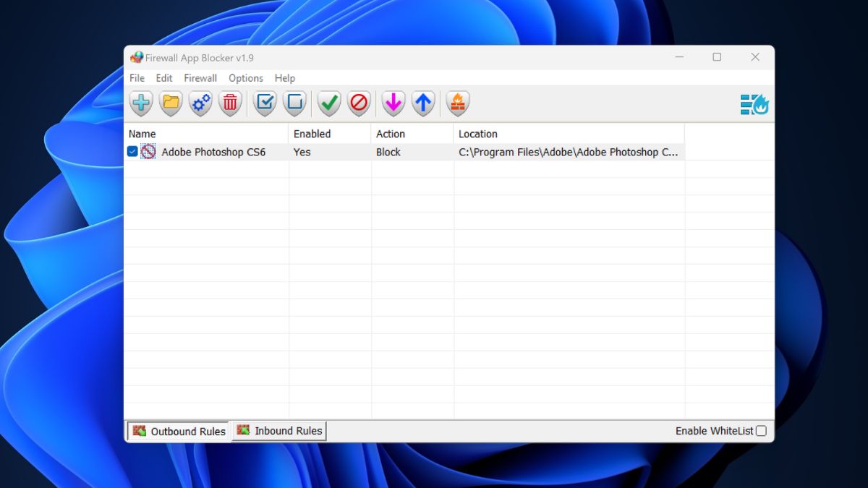
Task: Click the Add Folder toolbar icon
Action: (171, 103)
